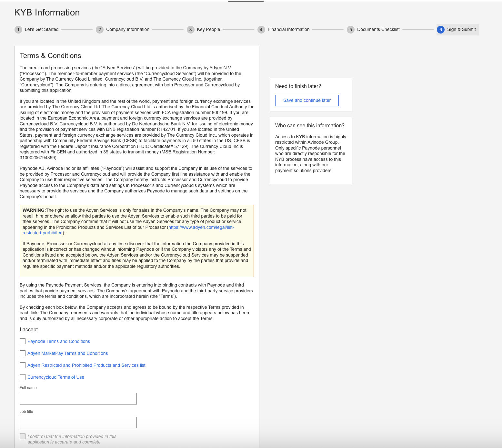Click step 4 Financial Information circle
The height and width of the screenshot is (448, 502).
[x=261, y=29]
